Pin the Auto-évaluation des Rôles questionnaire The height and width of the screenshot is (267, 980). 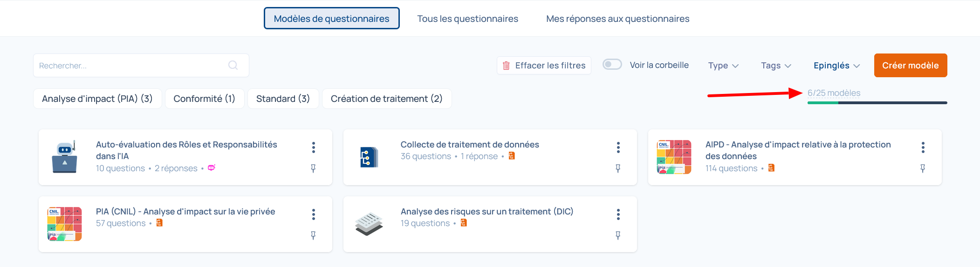coord(313,168)
